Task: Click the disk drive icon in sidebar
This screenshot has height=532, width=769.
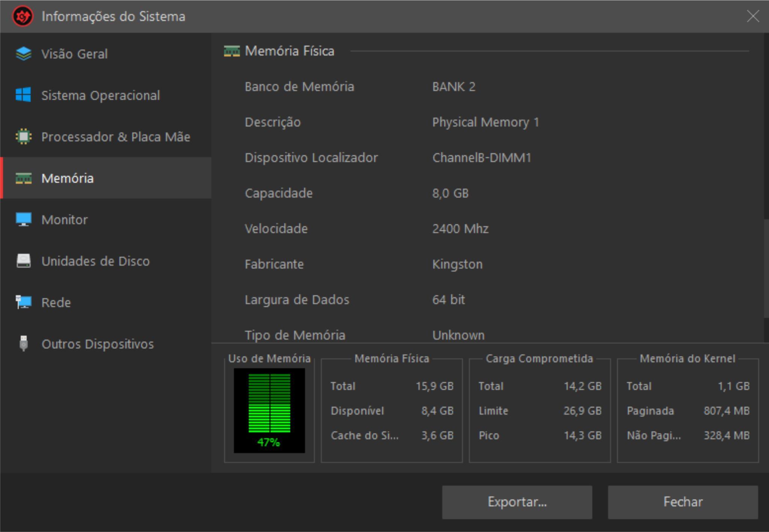Action: [24, 261]
